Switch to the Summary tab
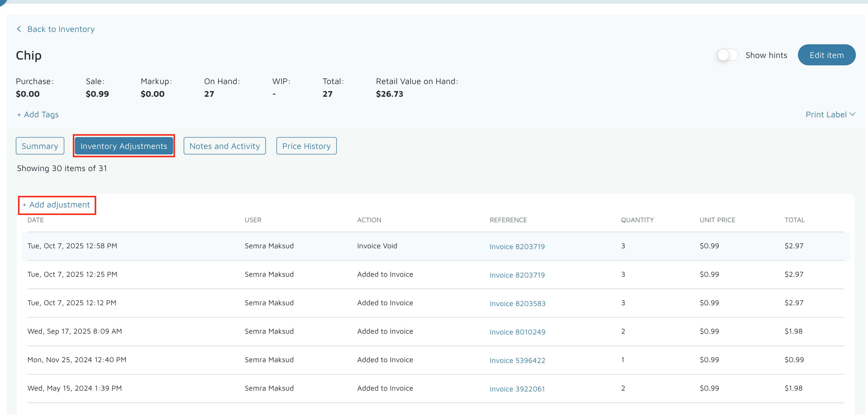868x417 pixels. click(40, 146)
